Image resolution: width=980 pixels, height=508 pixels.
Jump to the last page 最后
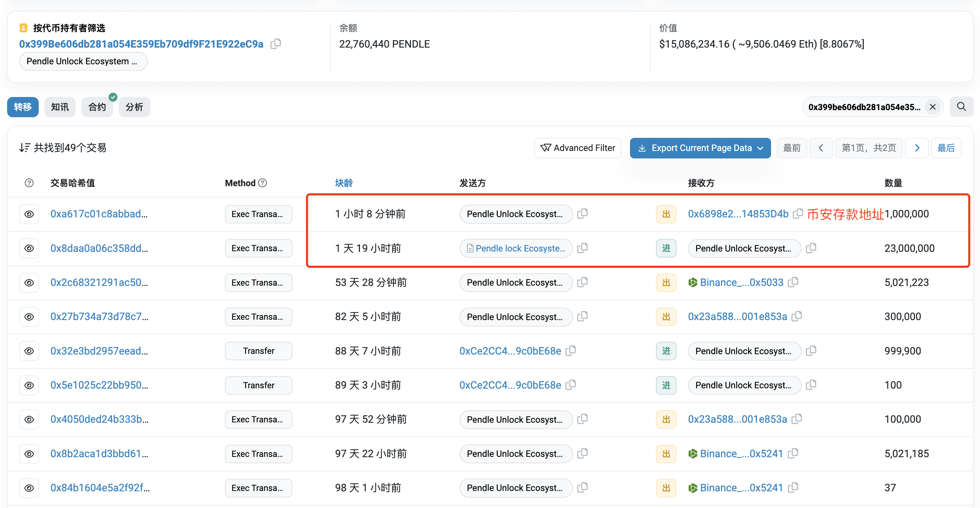946,148
